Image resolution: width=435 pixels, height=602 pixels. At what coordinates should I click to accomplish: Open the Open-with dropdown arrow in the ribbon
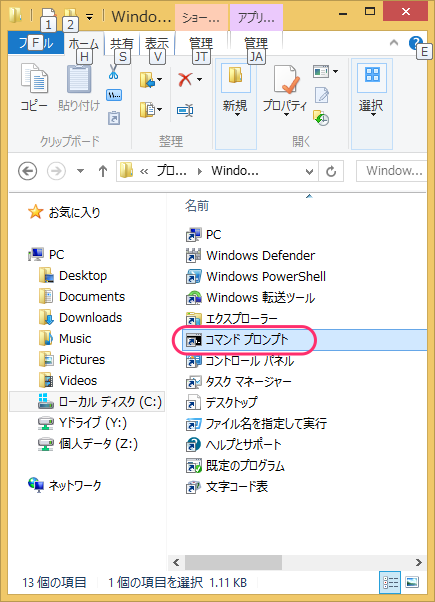click(x=335, y=71)
